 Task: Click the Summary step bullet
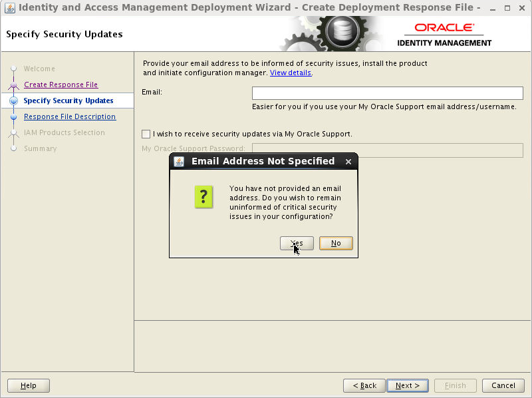(x=13, y=148)
